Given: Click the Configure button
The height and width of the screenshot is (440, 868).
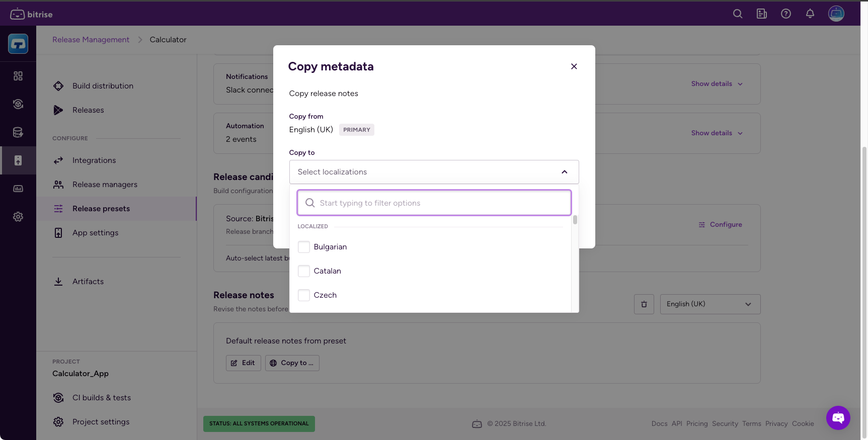Looking at the screenshot, I should tap(720, 225).
